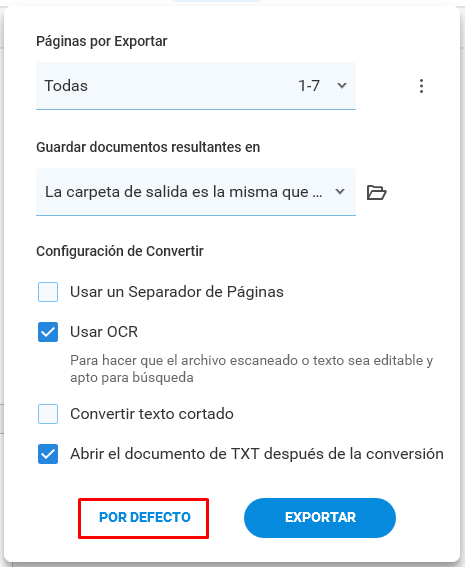Open the three-dot more options menu

(x=421, y=86)
